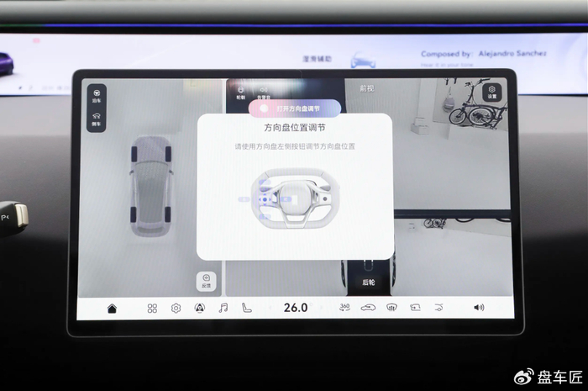588x391 pixels.
Task: Open seat adjustment icon
Action: [246, 309]
